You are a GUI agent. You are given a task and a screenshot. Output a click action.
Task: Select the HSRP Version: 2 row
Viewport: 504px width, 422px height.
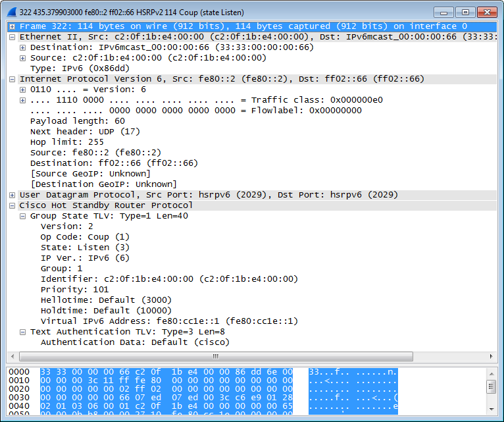pos(66,226)
